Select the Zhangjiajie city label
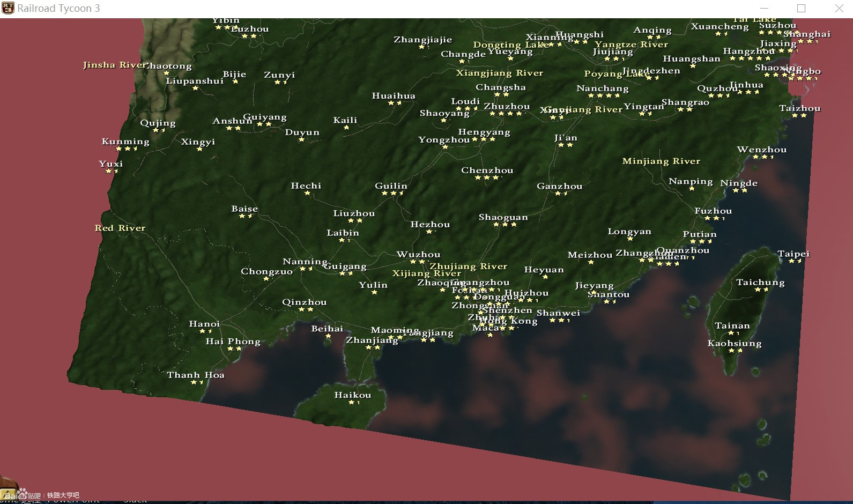The width and height of the screenshot is (853, 504). pos(422,40)
